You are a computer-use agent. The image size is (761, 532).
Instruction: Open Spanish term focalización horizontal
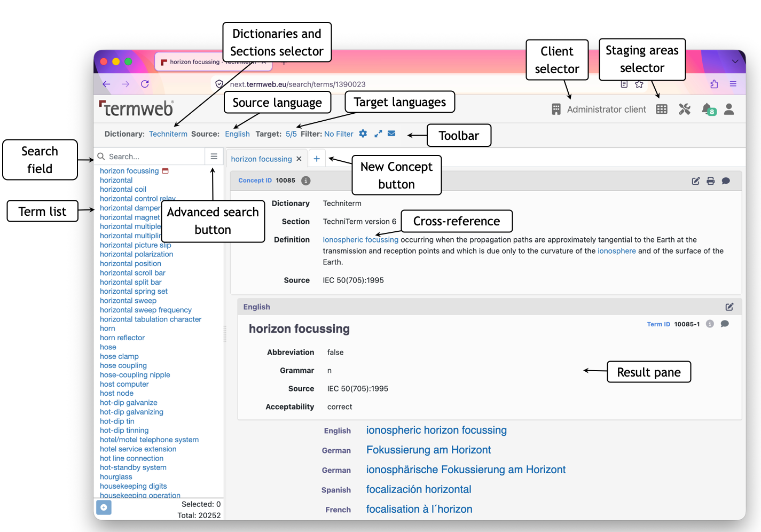(x=419, y=489)
